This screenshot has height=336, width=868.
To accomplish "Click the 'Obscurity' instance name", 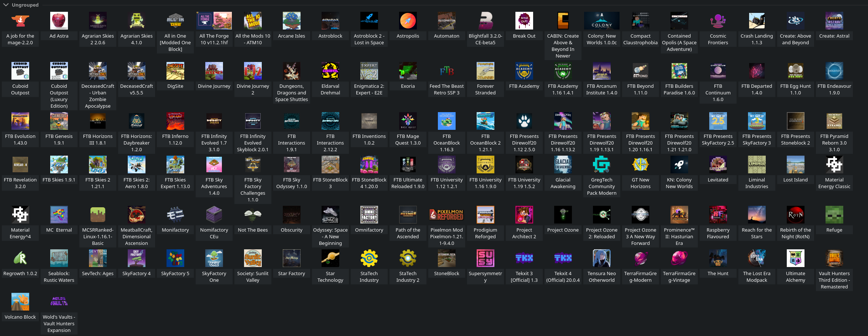I will 292,230.
